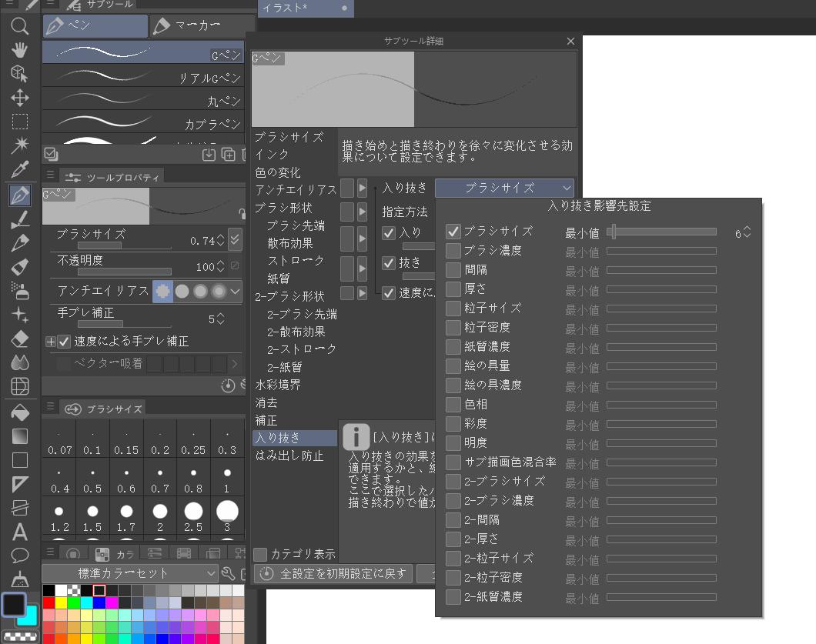Select はみ出し防止 category

[x=289, y=455]
